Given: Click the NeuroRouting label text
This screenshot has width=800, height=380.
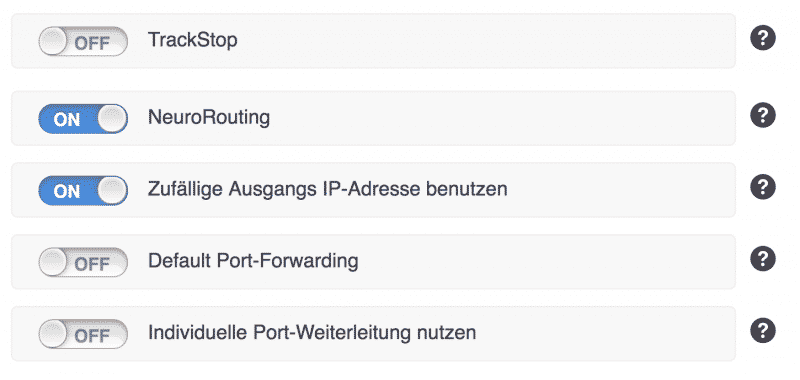Looking at the screenshot, I should (x=209, y=118).
